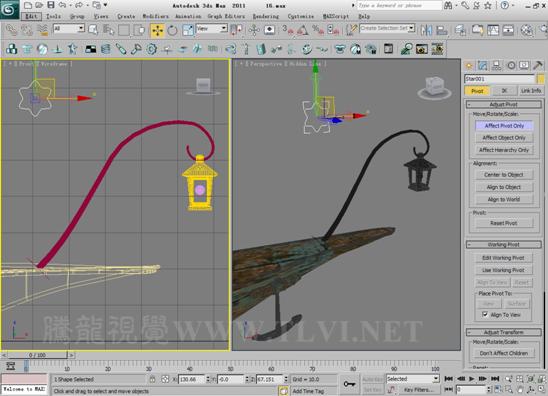Image resolution: width=548 pixels, height=396 pixels.
Task: Open the Mini Curve Editor icon beside timeline
Action: point(10,366)
